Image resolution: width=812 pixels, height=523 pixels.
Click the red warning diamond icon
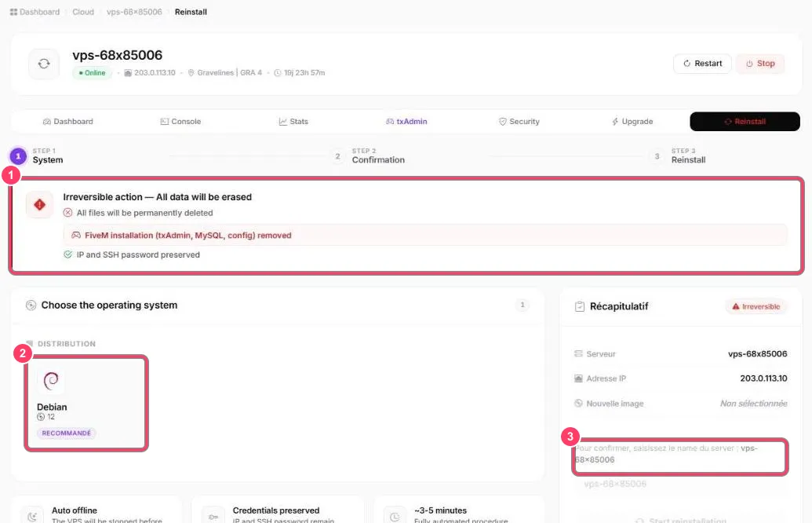coord(40,205)
